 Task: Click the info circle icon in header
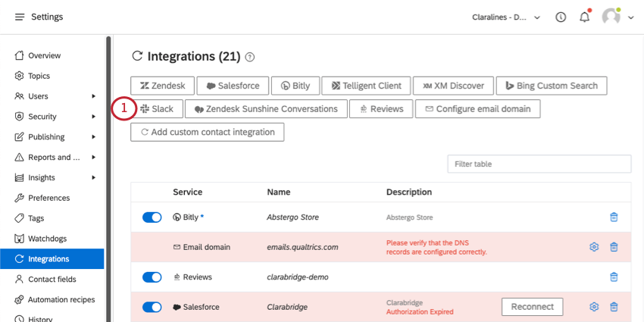(561, 17)
